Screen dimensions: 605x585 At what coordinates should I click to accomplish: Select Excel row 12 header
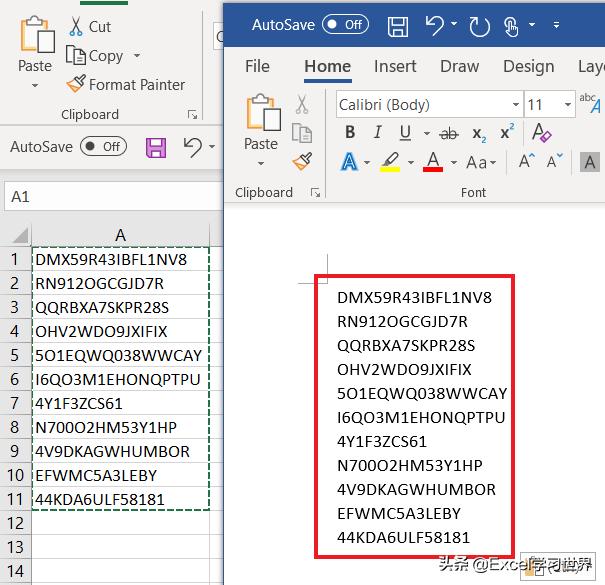coord(15,523)
